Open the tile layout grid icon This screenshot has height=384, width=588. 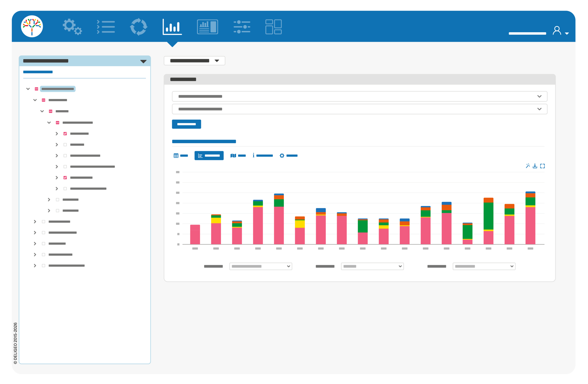pos(274,27)
